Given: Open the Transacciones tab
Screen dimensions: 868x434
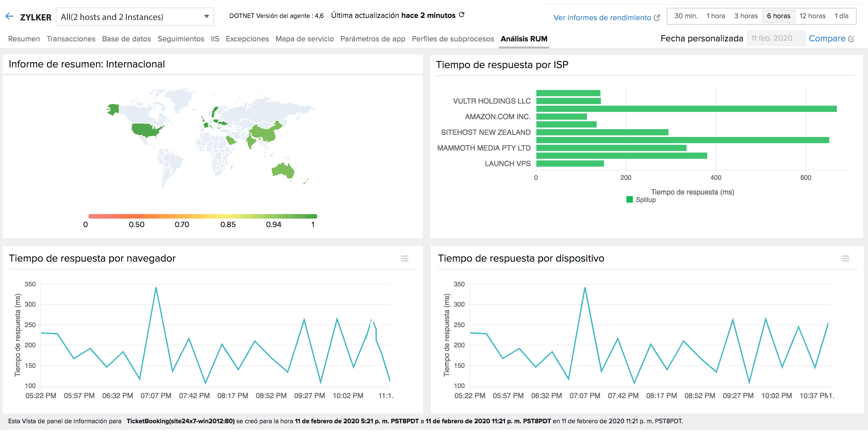Looking at the screenshot, I should 71,39.
